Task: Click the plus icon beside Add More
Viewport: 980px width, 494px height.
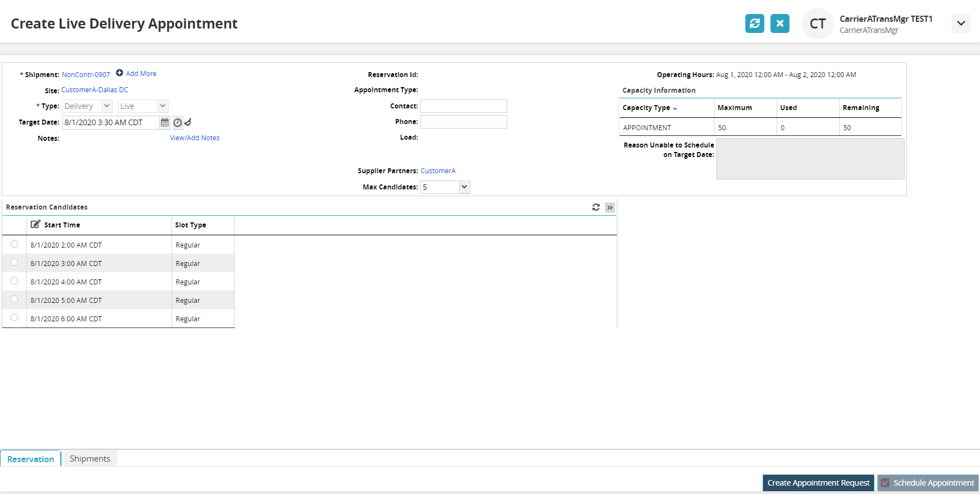Action: click(x=120, y=73)
